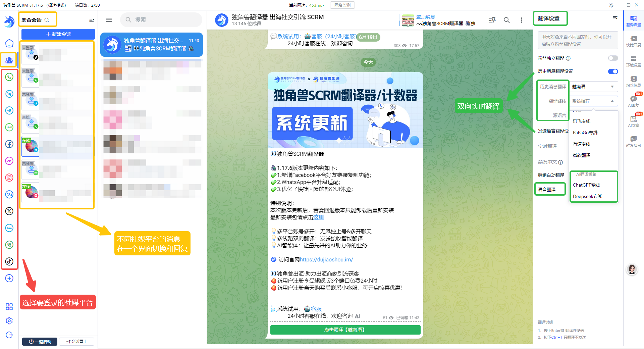Open the 网络监测 button

(342, 5)
